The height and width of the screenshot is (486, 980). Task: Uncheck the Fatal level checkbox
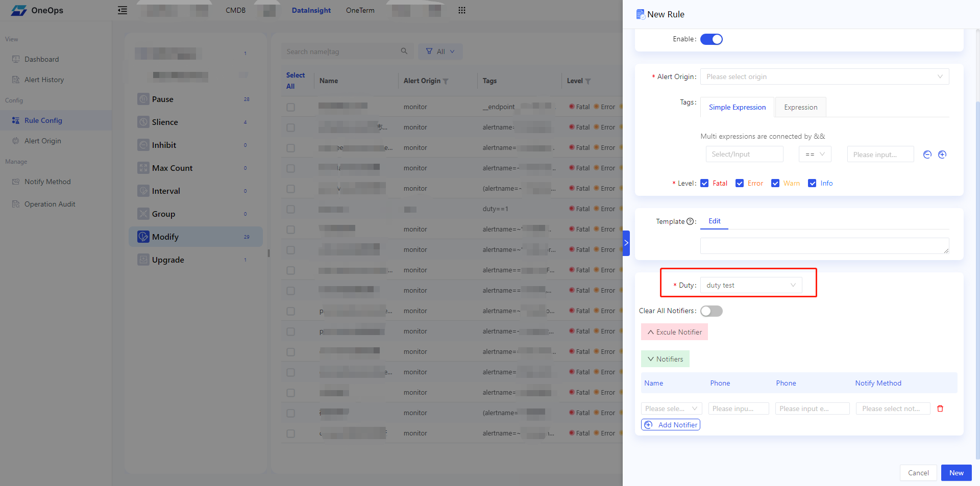point(704,184)
